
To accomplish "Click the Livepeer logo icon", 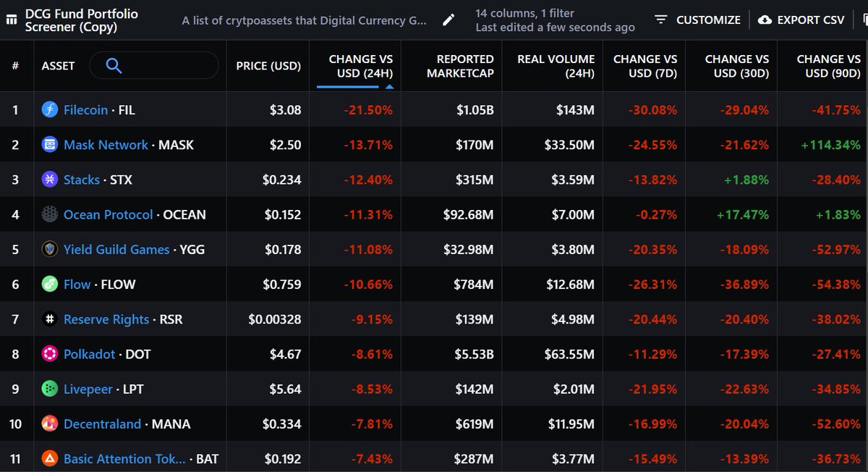I will click(50, 389).
